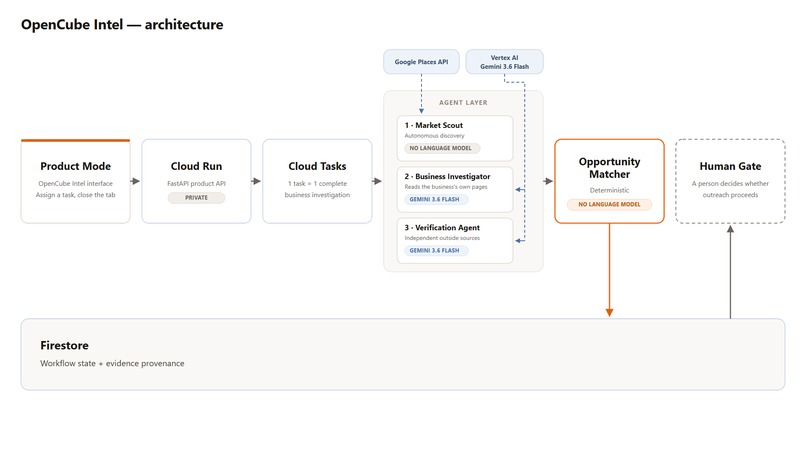Select the Cloud Tasks box
This screenshot has width=806, height=453.
click(317, 181)
